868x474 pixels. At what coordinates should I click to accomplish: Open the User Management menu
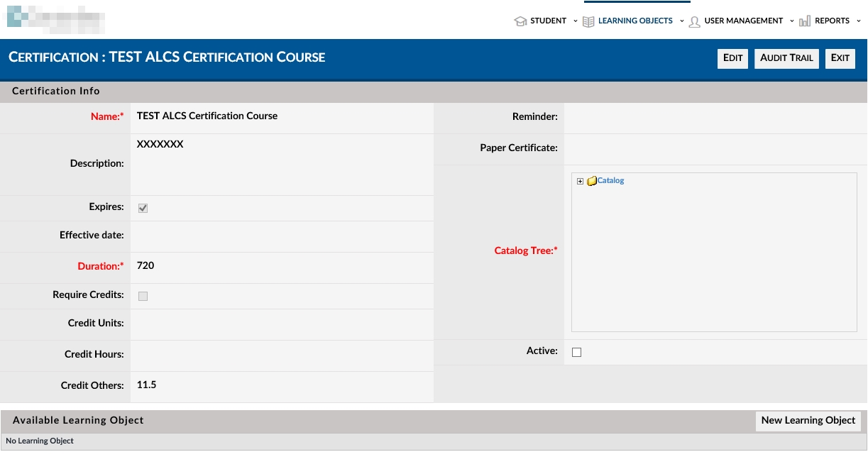tap(743, 21)
